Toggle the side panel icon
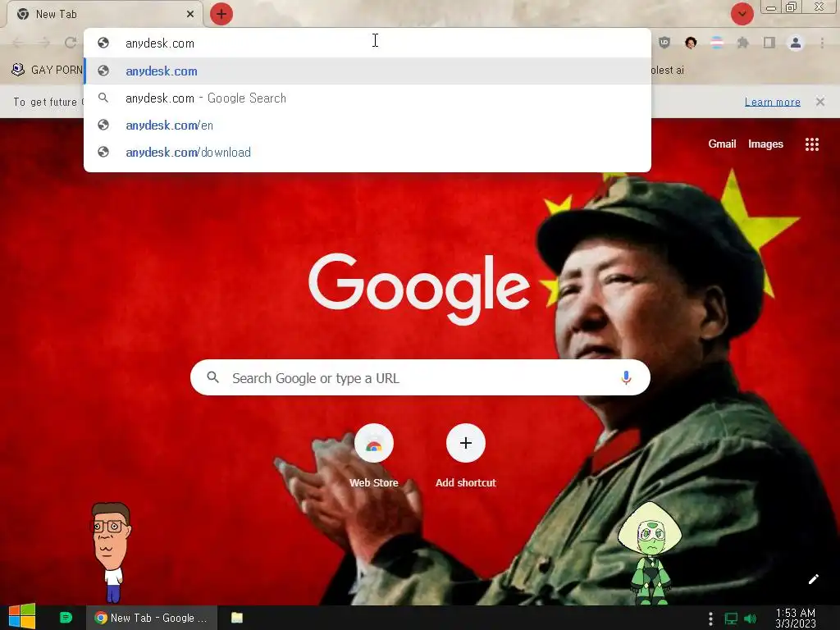This screenshot has height=630, width=840. [769, 43]
